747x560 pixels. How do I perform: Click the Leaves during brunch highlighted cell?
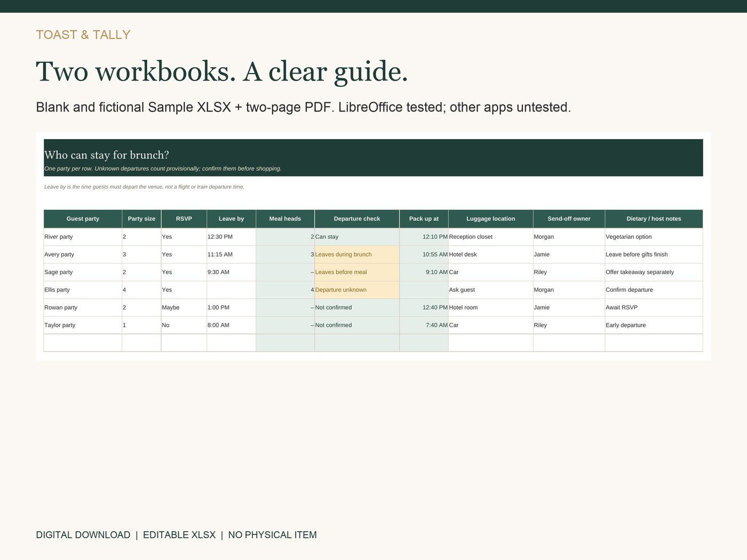pyautogui.click(x=357, y=254)
